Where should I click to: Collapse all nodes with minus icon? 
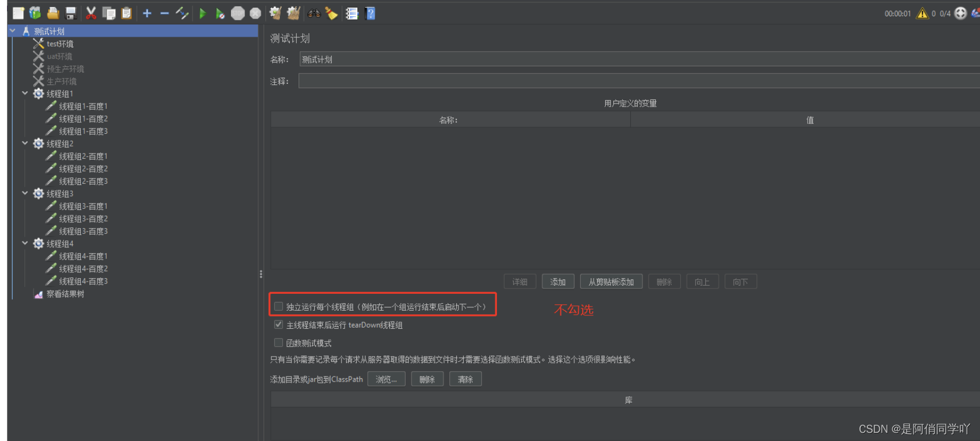pos(165,13)
